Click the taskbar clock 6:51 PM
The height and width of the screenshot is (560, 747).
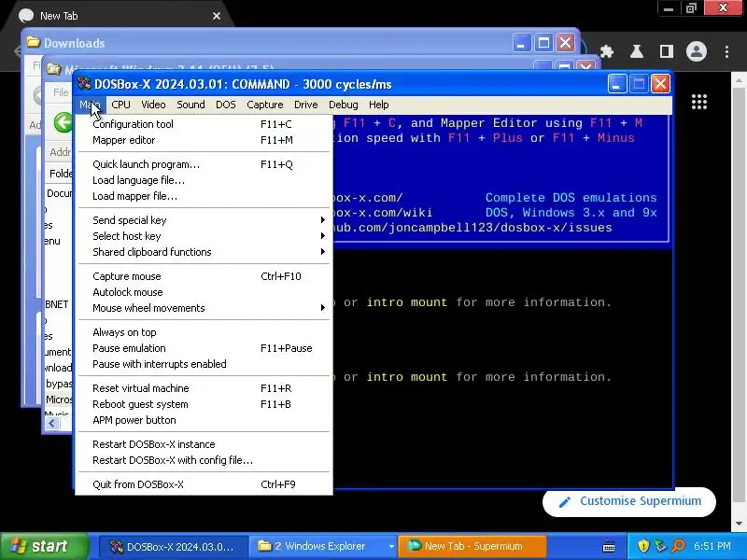[x=712, y=546]
